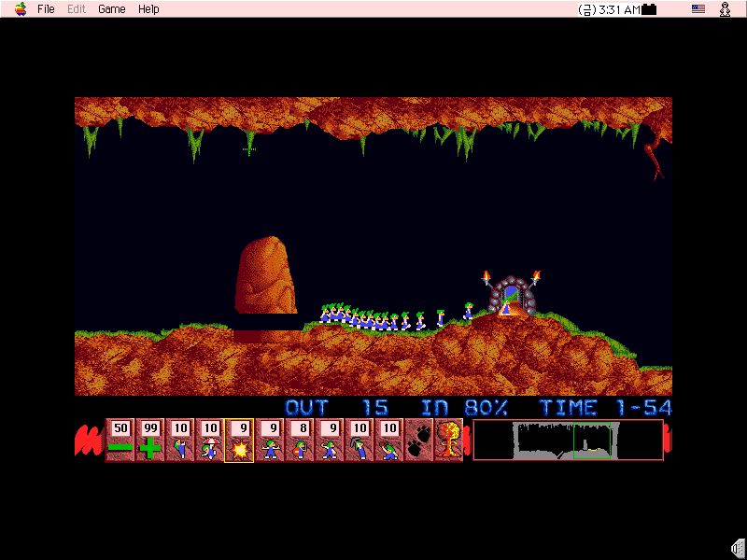This screenshot has width=747, height=560.
Task: Select the Basher skill
Action: coord(330,441)
